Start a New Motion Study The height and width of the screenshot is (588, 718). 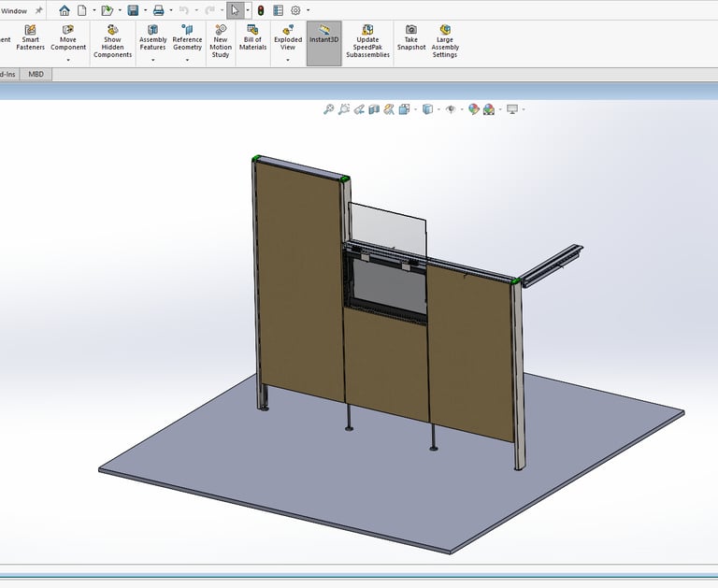pyautogui.click(x=221, y=42)
